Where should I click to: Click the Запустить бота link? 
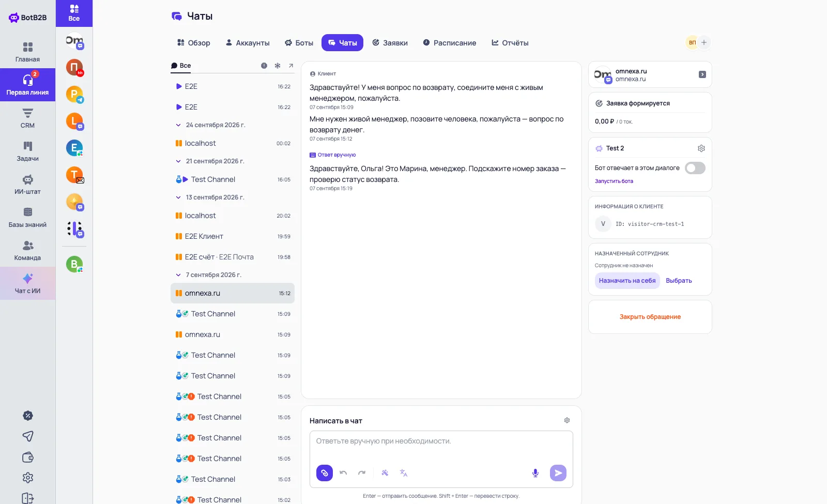614,181
